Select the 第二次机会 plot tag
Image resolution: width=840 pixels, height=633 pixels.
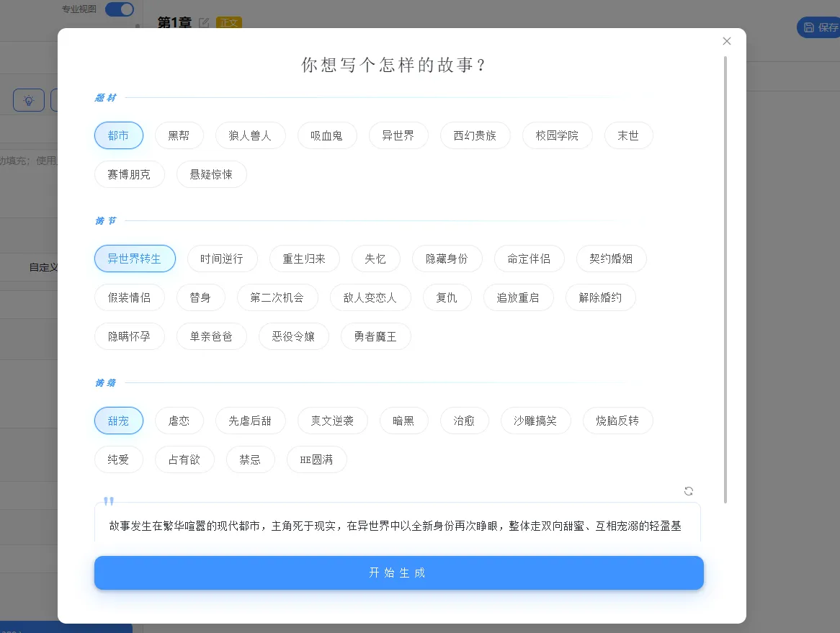277,297
